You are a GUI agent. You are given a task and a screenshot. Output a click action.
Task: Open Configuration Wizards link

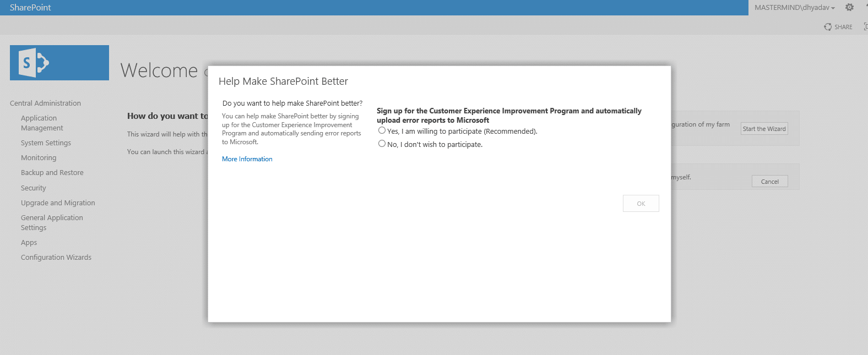pos(56,258)
